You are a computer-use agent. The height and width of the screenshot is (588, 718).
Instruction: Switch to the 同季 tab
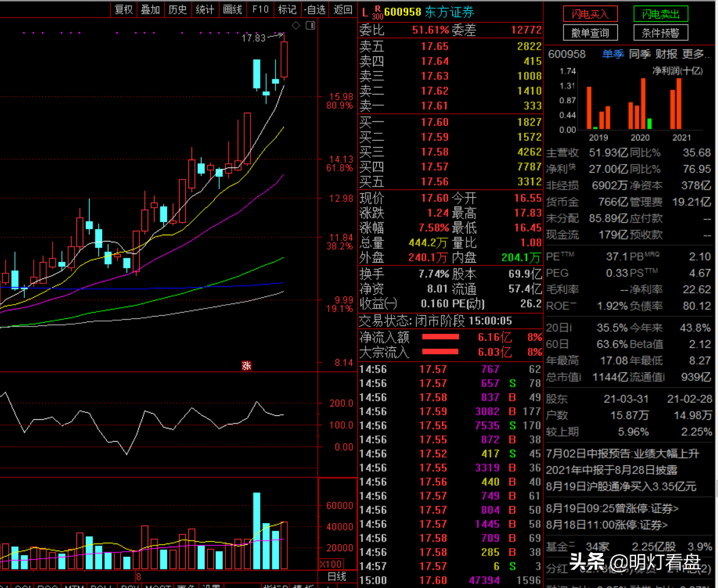640,54
